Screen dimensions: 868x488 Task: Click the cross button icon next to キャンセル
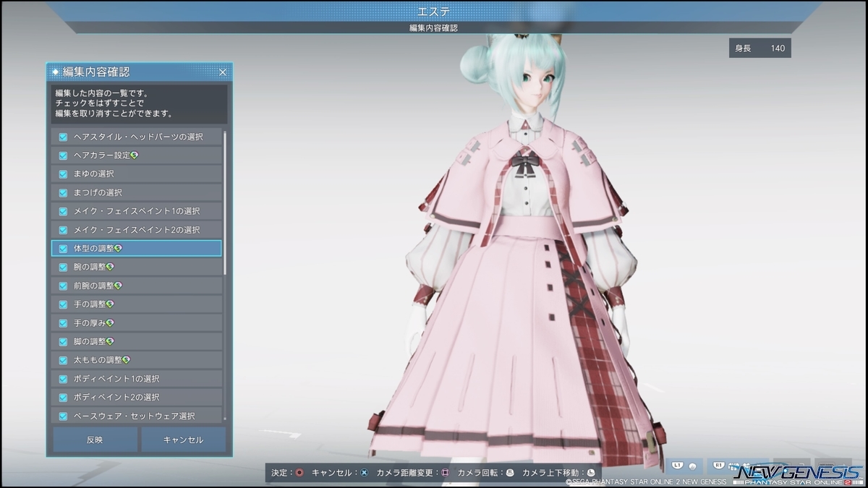click(365, 473)
